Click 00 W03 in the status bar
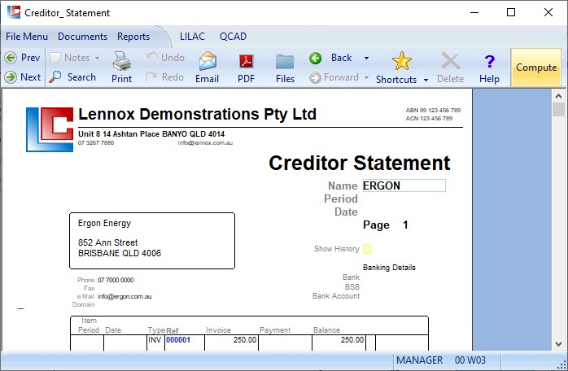This screenshot has width=568, height=371. click(470, 360)
